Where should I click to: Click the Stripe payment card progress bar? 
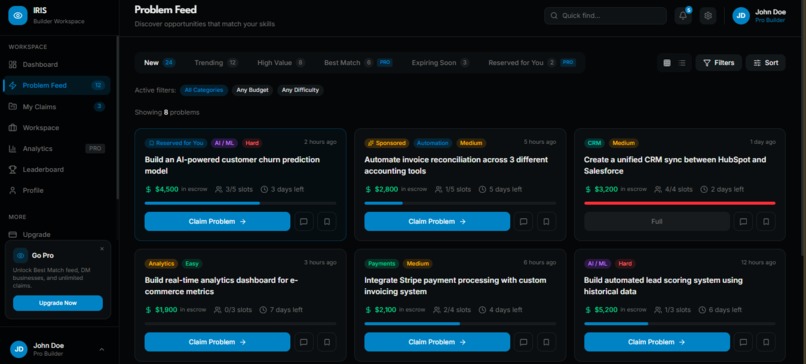[460, 323]
